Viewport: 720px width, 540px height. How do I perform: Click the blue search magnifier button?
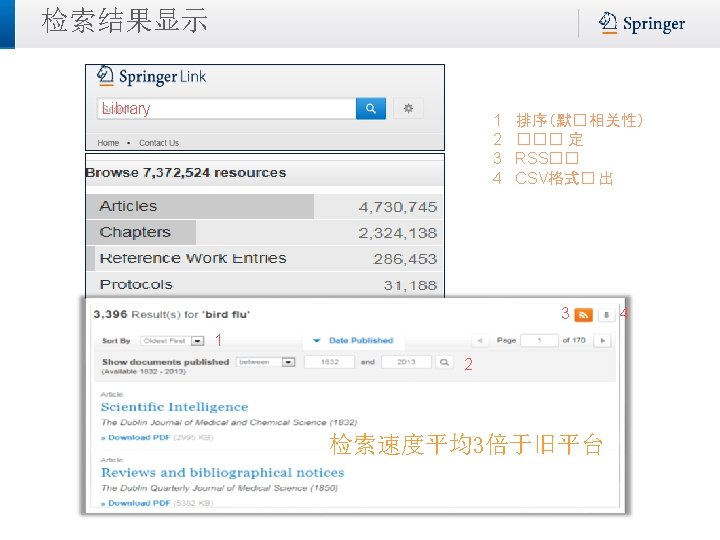pyautogui.click(x=371, y=108)
